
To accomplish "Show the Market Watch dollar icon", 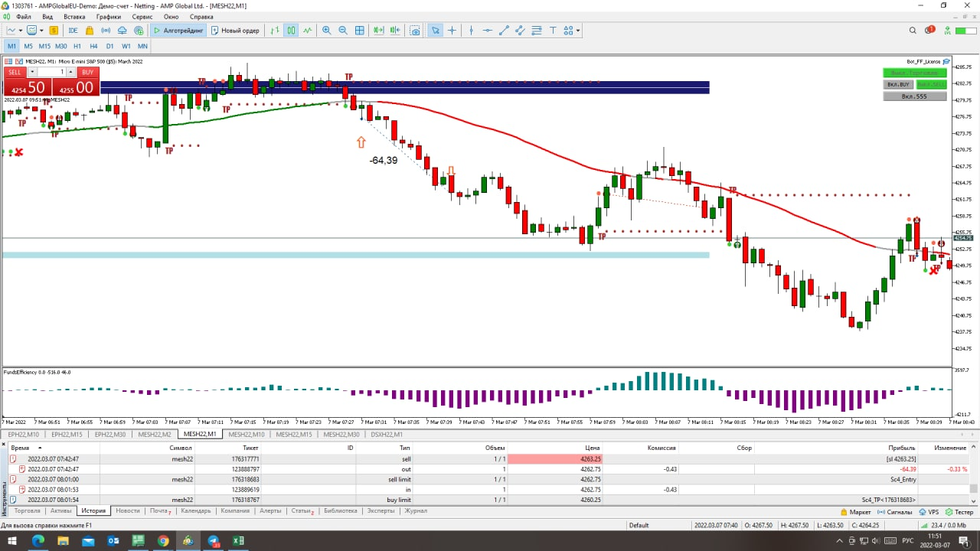I will 54,31.
